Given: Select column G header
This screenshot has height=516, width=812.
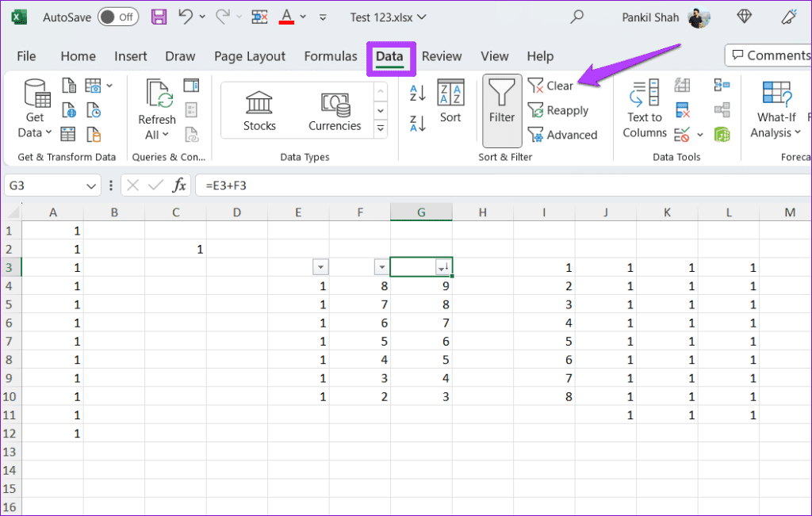Looking at the screenshot, I should 421,212.
